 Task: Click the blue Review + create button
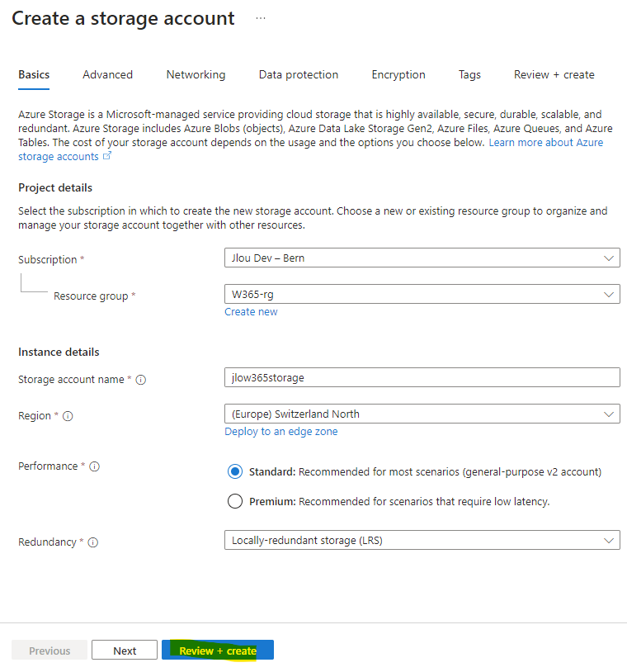point(218,651)
